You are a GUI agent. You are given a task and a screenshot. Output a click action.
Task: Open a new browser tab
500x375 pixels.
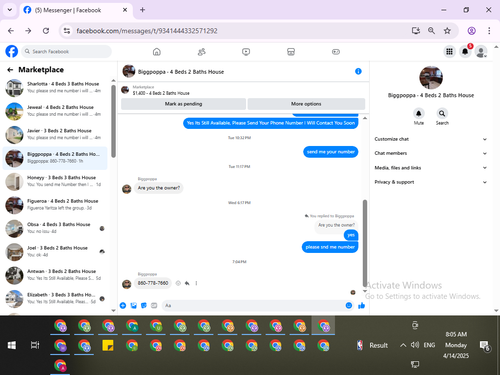[x=142, y=10]
